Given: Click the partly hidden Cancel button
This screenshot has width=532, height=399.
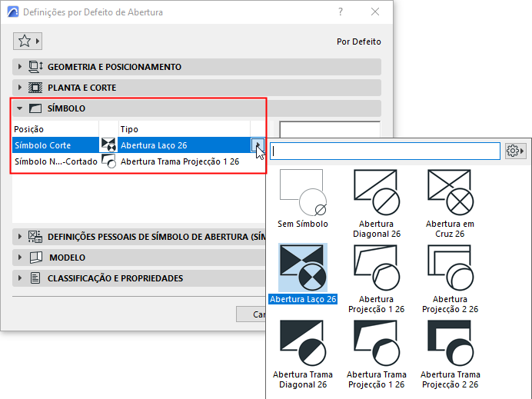Looking at the screenshot, I should 251,314.
